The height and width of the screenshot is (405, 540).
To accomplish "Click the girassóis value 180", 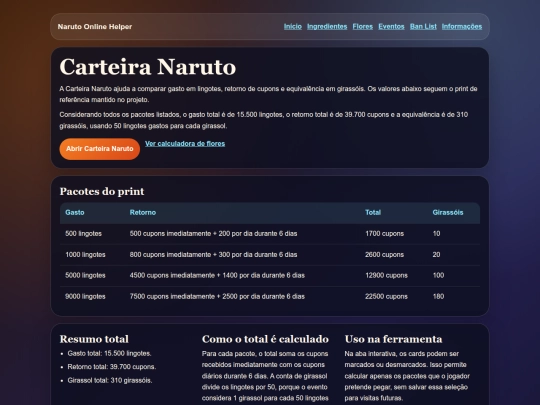I will click(x=438, y=296).
